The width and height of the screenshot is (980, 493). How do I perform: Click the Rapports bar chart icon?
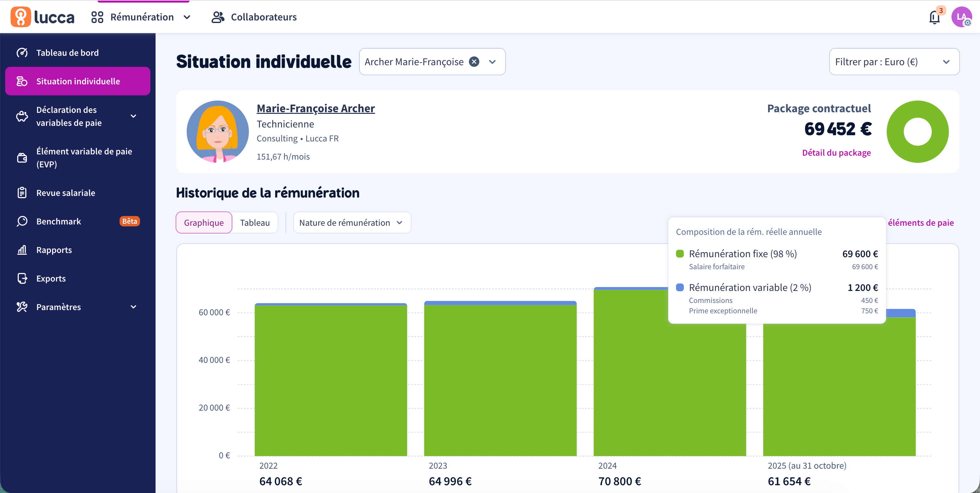22,250
